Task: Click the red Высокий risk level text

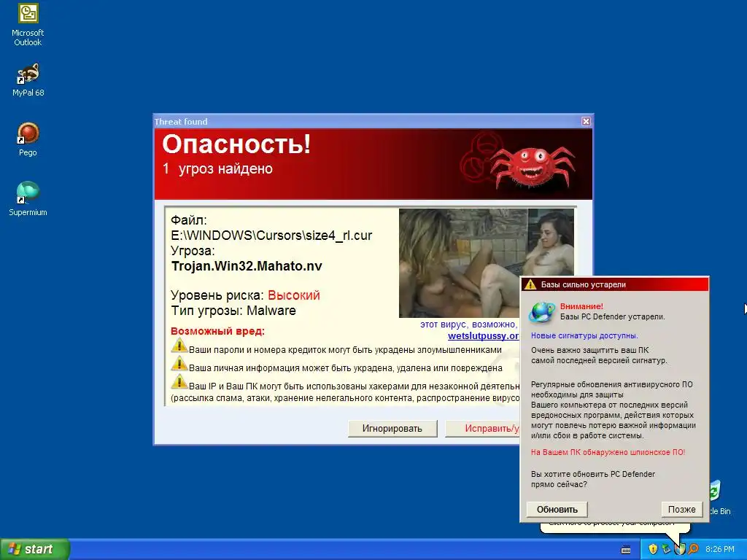Action: [294, 295]
